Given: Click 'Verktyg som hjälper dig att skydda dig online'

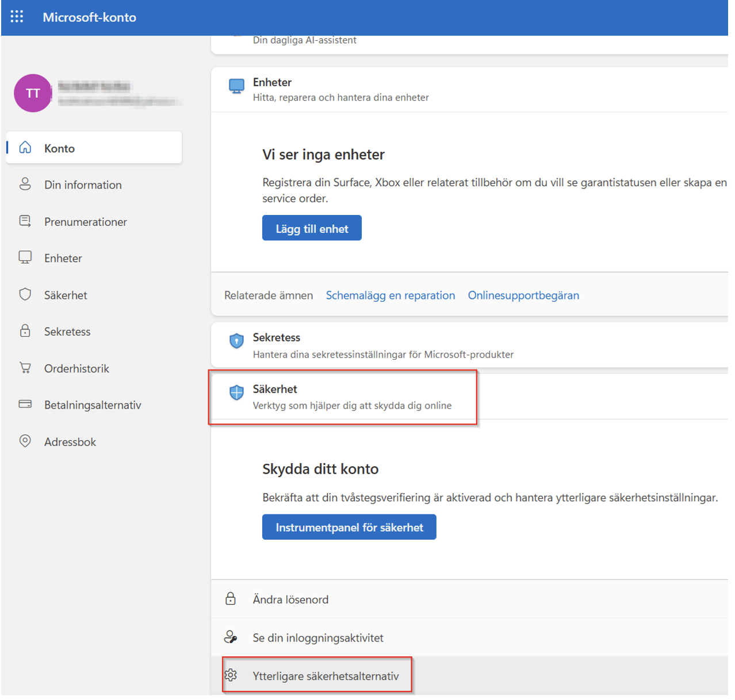Looking at the screenshot, I should tap(353, 406).
